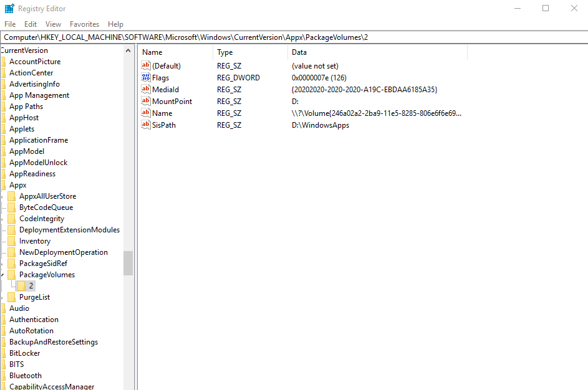Open the Edit menu
Viewport: 588px width, 390px height.
(x=31, y=24)
